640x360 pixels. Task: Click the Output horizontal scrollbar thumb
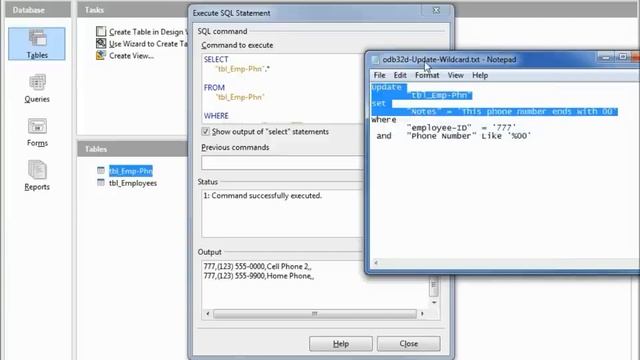315,313
